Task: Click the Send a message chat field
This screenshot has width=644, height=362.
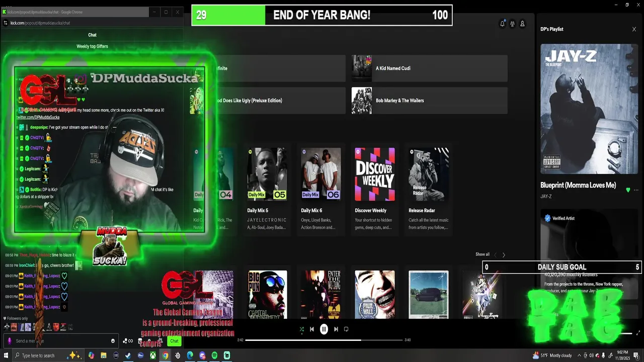Action: pyautogui.click(x=61, y=341)
